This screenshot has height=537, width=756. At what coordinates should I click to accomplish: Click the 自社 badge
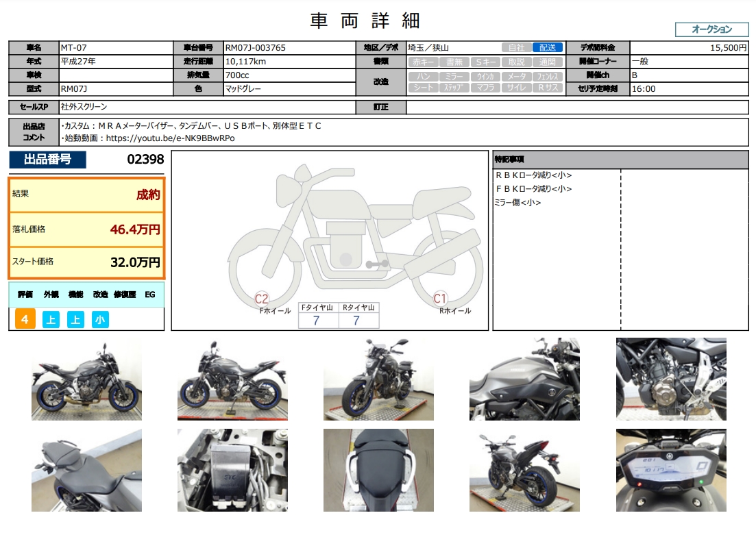click(x=516, y=48)
